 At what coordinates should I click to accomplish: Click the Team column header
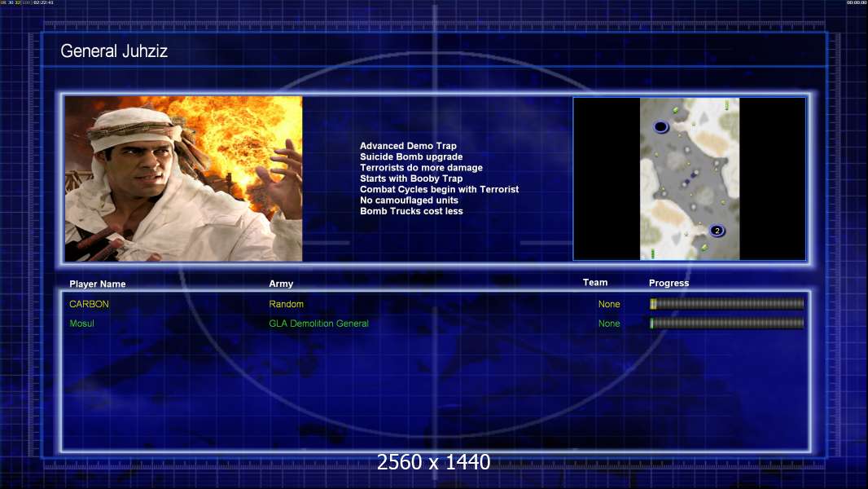coord(595,283)
